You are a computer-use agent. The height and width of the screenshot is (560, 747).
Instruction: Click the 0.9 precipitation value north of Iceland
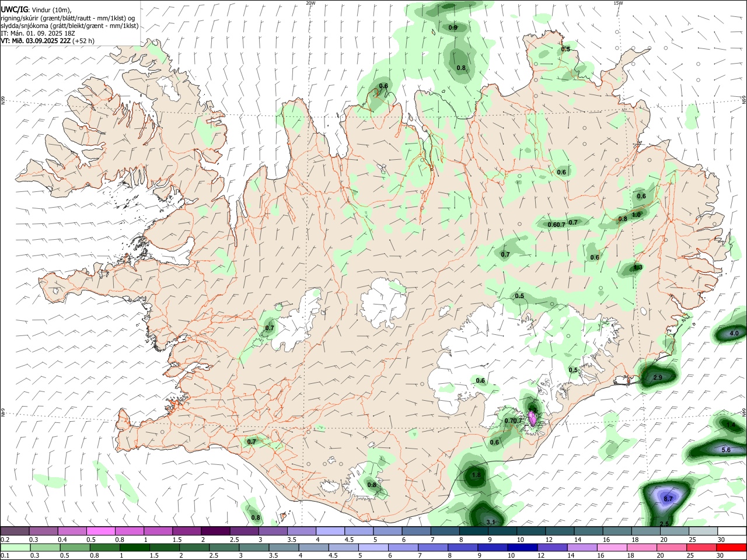click(453, 28)
